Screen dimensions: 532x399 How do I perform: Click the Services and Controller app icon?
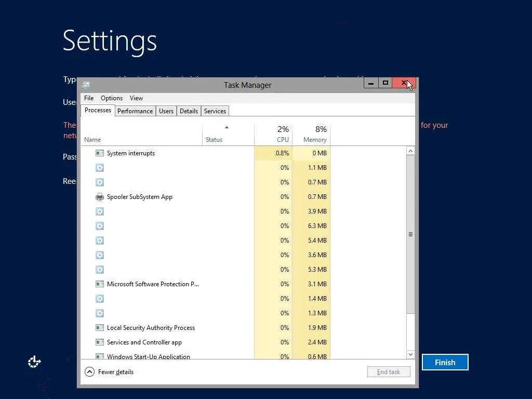pos(99,342)
